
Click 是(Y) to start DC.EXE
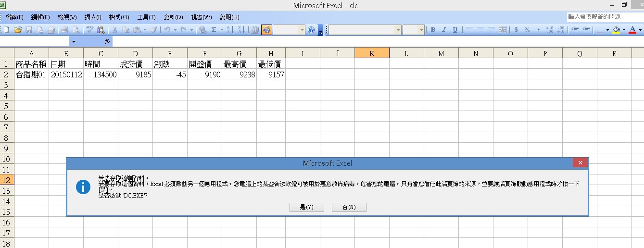tap(307, 207)
